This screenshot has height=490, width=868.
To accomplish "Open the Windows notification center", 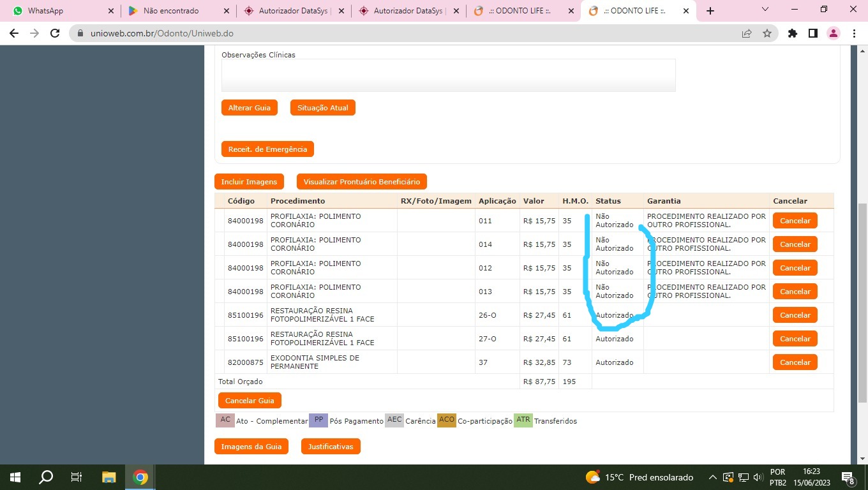I will (848, 477).
